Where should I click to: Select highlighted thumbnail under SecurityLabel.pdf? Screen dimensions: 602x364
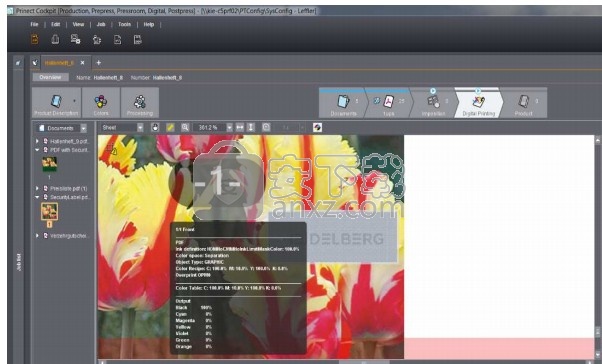[x=50, y=212]
